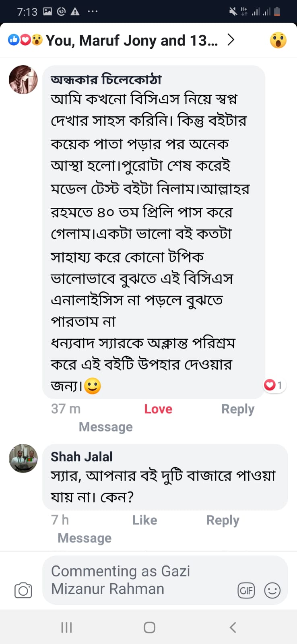Focus the 'Commenting as Gazi Mizanur Rahman' field
This screenshot has width=297, height=644.
(x=137, y=580)
